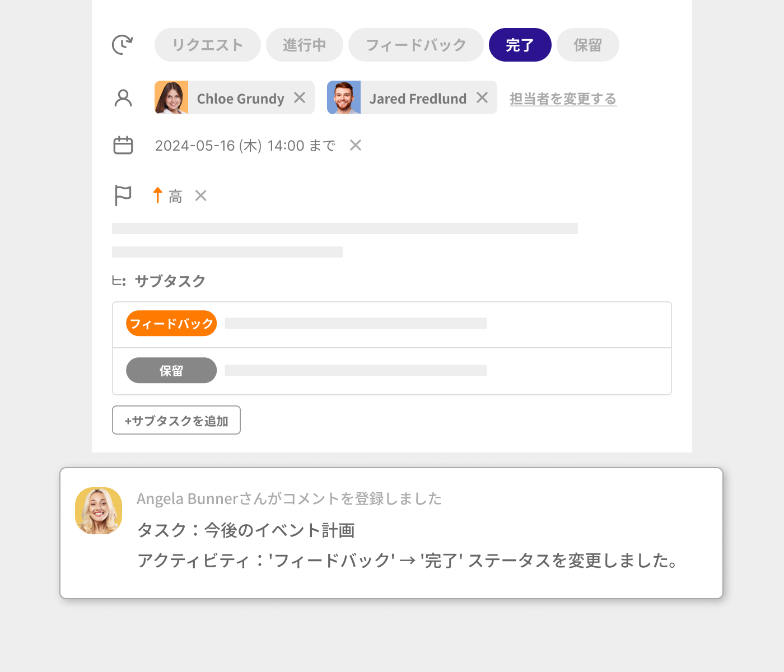The height and width of the screenshot is (672, 784).
Task: Click the +サブタスクを追加 button
Action: [176, 421]
